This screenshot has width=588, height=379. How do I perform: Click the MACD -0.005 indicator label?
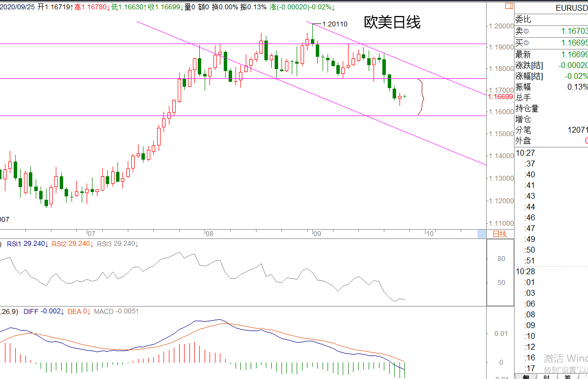pos(116,311)
